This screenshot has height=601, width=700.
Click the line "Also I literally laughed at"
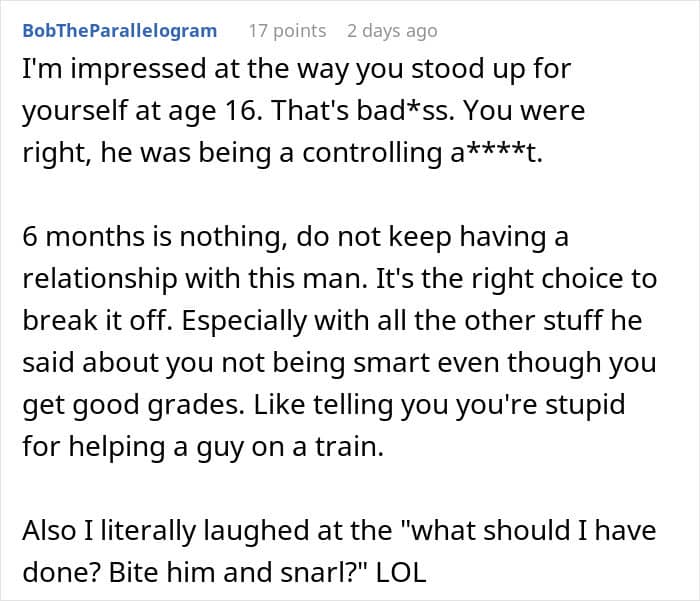point(339,531)
